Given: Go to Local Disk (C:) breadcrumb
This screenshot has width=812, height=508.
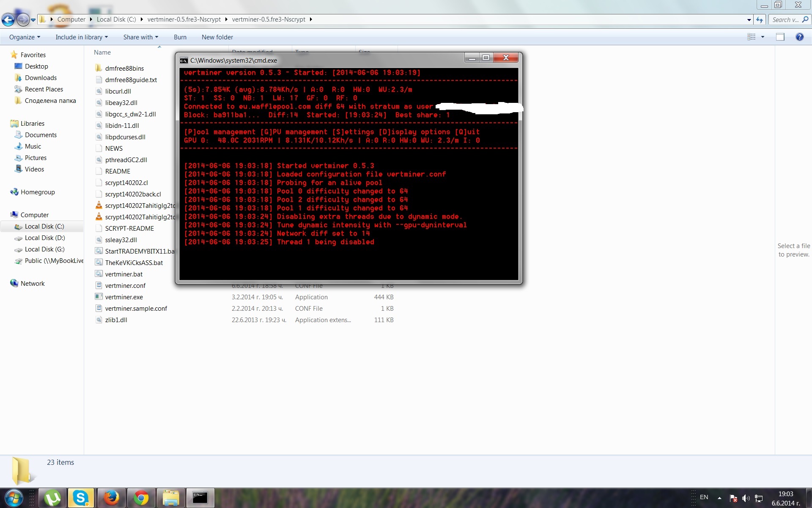Looking at the screenshot, I should [x=116, y=19].
